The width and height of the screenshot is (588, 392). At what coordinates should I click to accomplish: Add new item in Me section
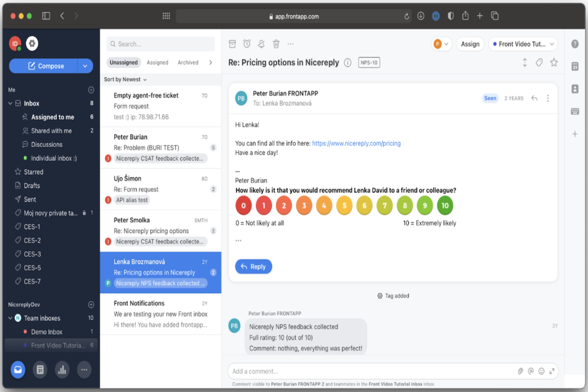[91, 90]
